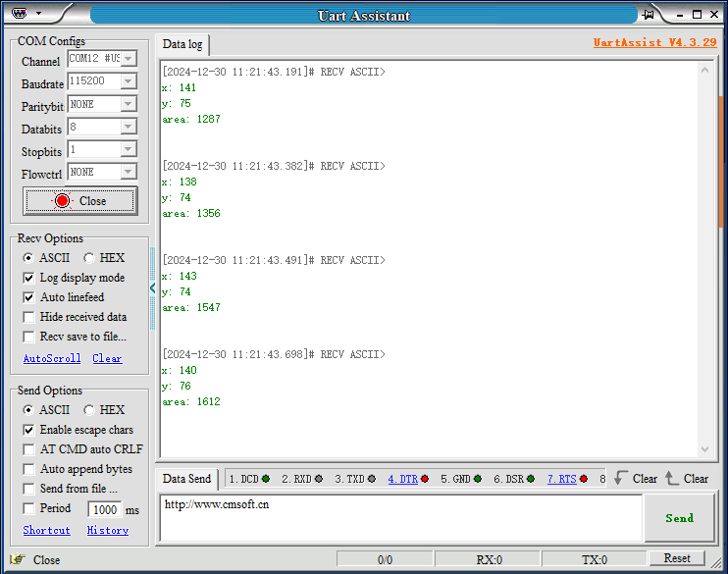Open the UartAssist V4.3.29 link
Image resolution: width=728 pixels, height=574 pixels.
pos(654,42)
